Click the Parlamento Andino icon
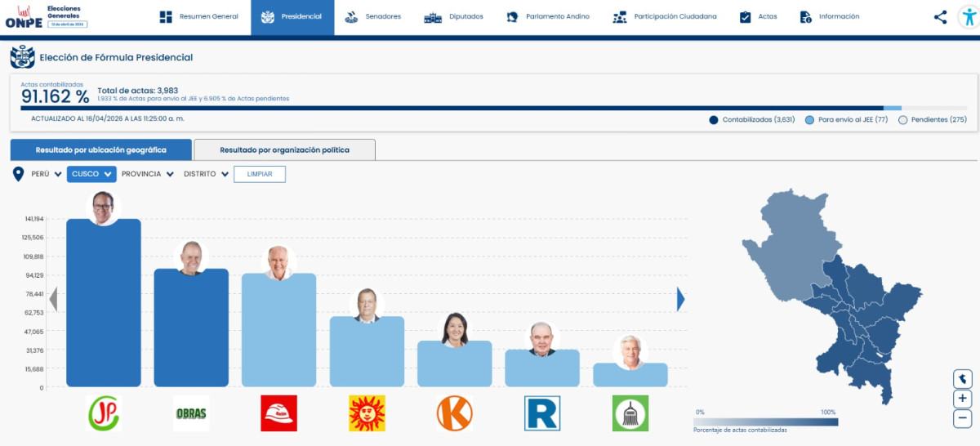Viewport: 980px width, 446px height. tap(512, 16)
